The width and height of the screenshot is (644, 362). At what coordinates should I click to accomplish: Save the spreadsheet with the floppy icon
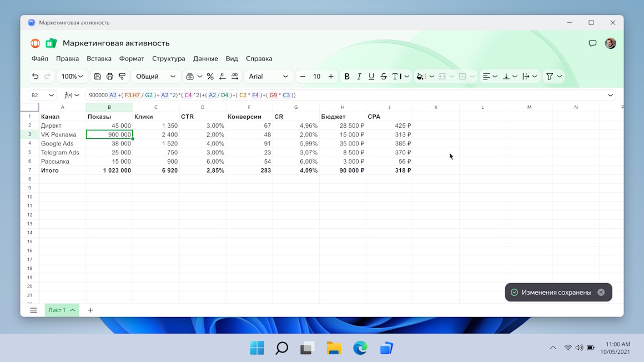coord(97,77)
